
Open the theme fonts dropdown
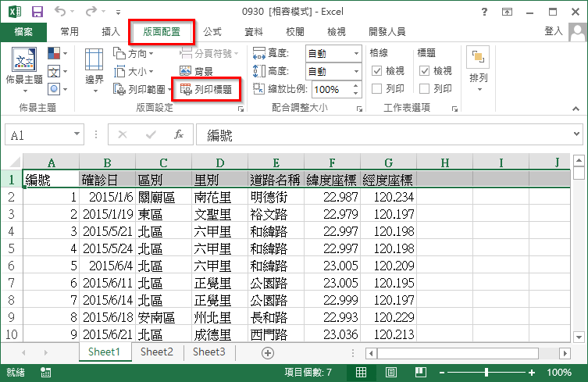click(x=57, y=71)
